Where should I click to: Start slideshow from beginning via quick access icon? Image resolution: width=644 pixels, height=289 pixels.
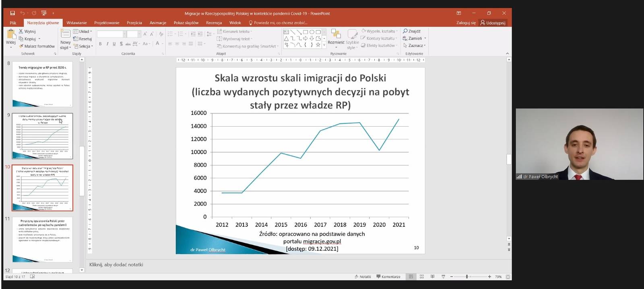(x=44, y=13)
